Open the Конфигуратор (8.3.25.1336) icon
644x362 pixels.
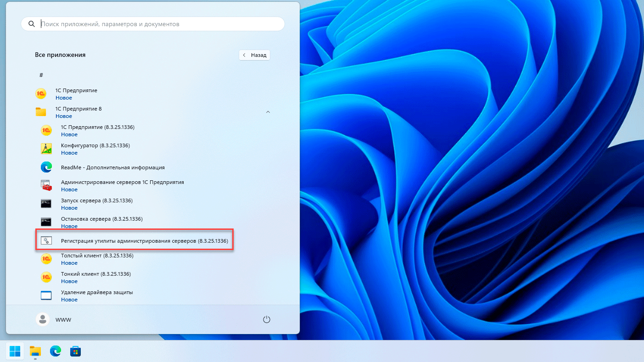click(46, 149)
